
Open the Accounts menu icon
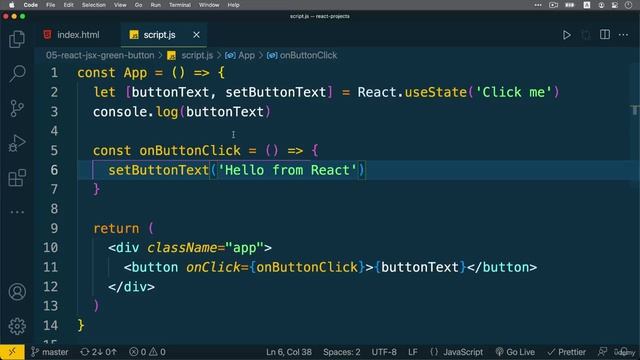point(17,292)
